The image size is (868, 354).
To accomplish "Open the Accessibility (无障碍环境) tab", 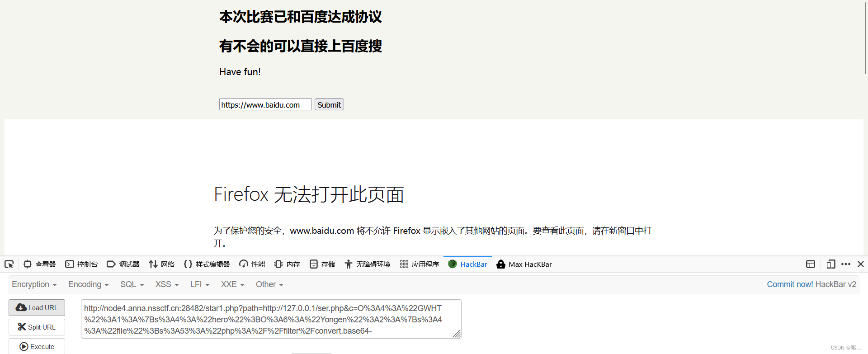I will coord(367,264).
